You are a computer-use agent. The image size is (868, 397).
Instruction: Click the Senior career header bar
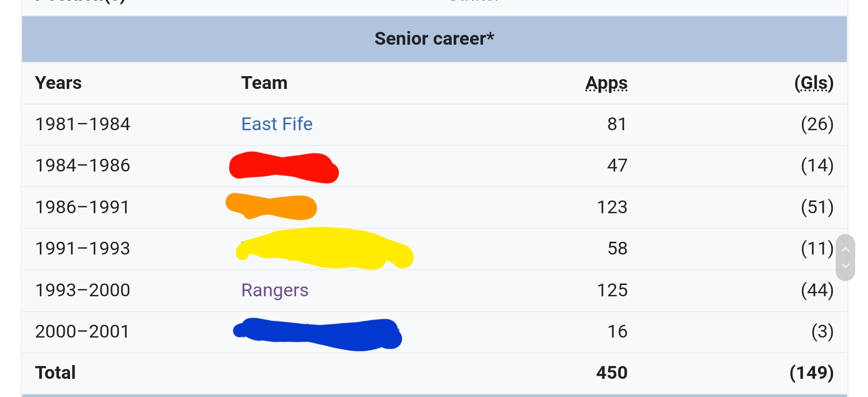pyautogui.click(x=434, y=39)
